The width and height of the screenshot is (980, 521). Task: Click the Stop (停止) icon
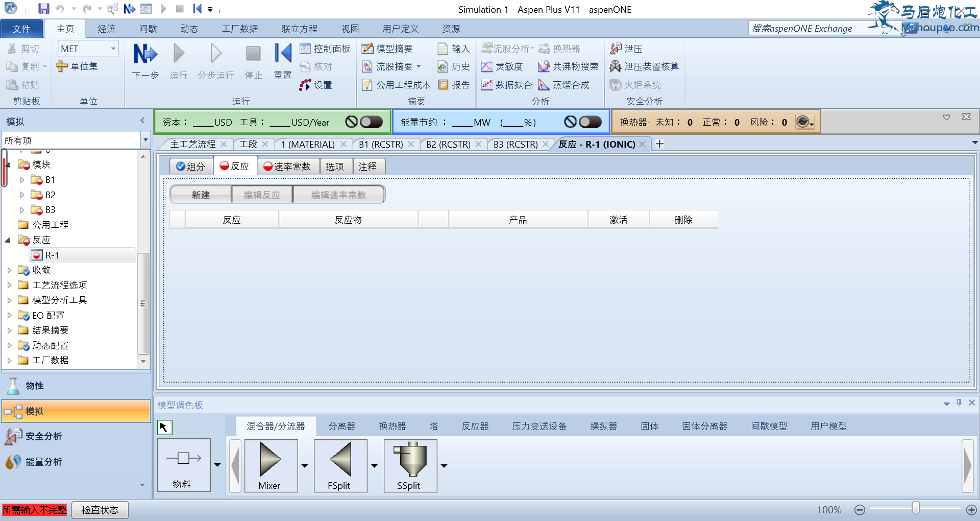253,54
